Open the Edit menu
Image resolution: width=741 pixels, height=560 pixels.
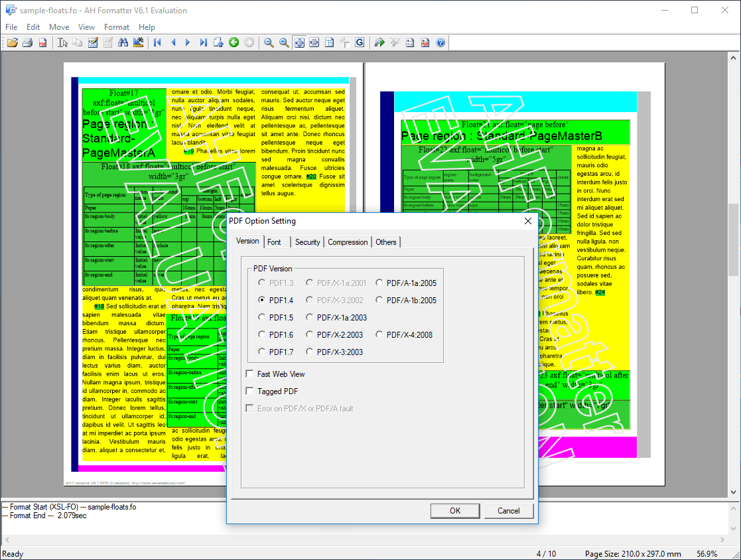pos(33,27)
